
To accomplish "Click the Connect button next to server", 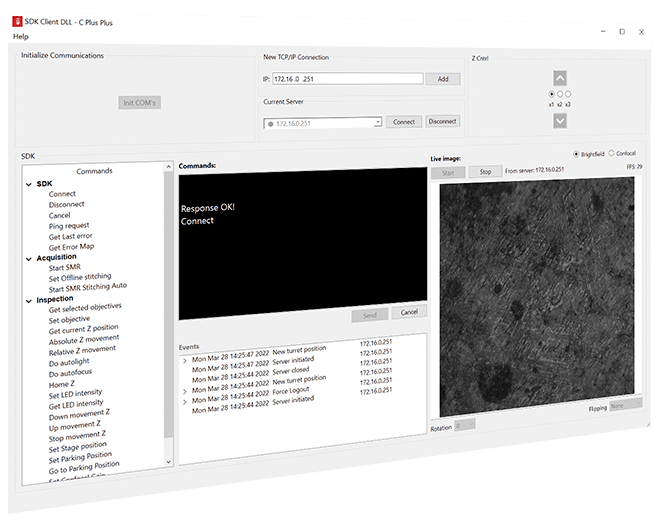I will (x=404, y=122).
